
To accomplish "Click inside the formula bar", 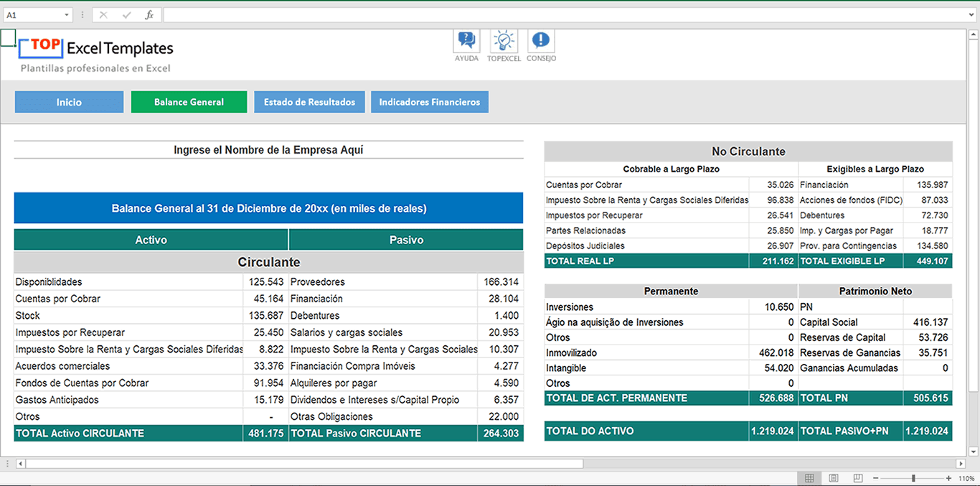I will point(502,13).
